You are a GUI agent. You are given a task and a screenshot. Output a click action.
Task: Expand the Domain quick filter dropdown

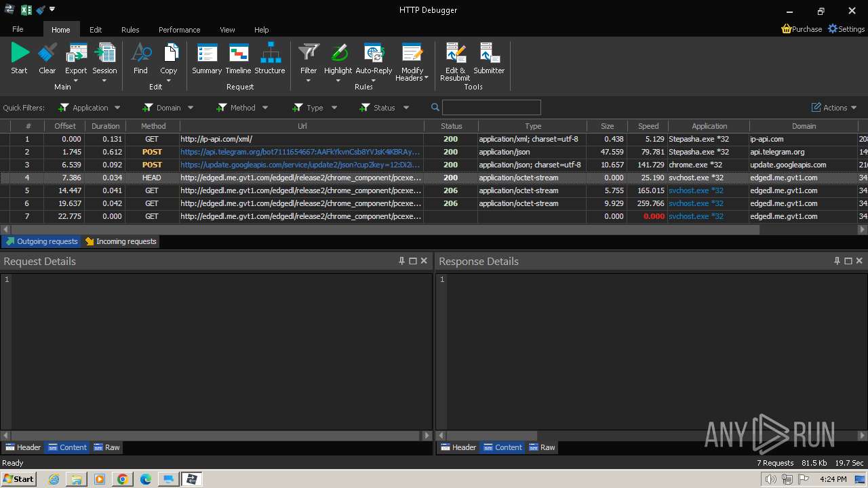191,108
